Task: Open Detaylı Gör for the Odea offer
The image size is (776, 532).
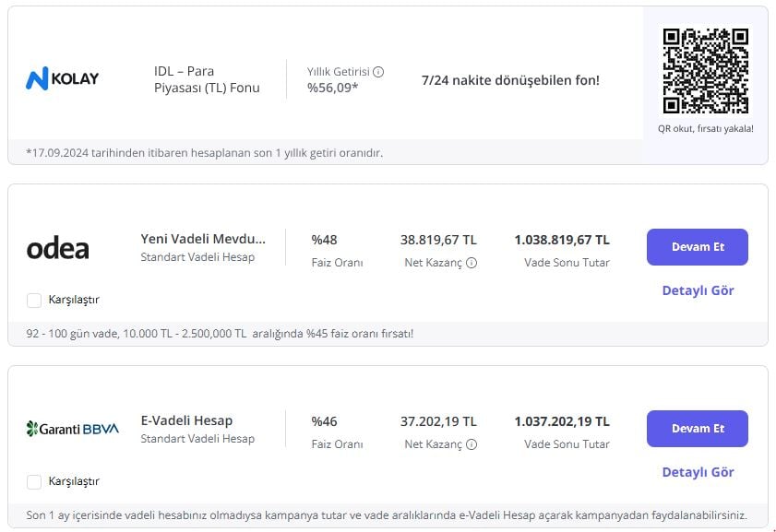Action: click(697, 290)
